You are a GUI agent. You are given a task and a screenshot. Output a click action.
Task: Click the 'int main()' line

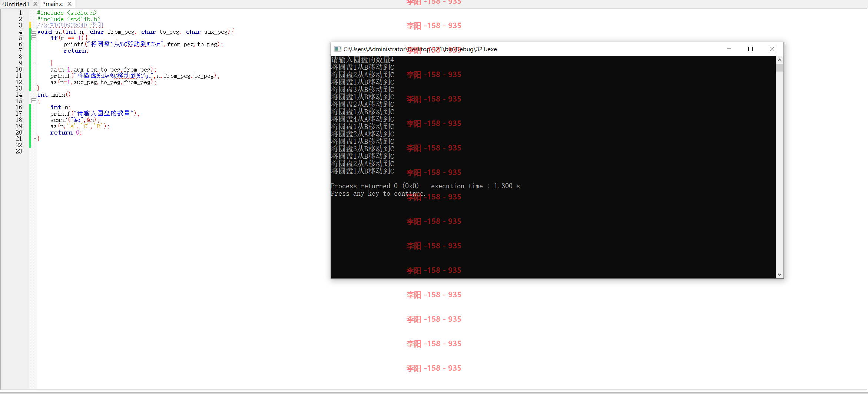[x=54, y=95]
